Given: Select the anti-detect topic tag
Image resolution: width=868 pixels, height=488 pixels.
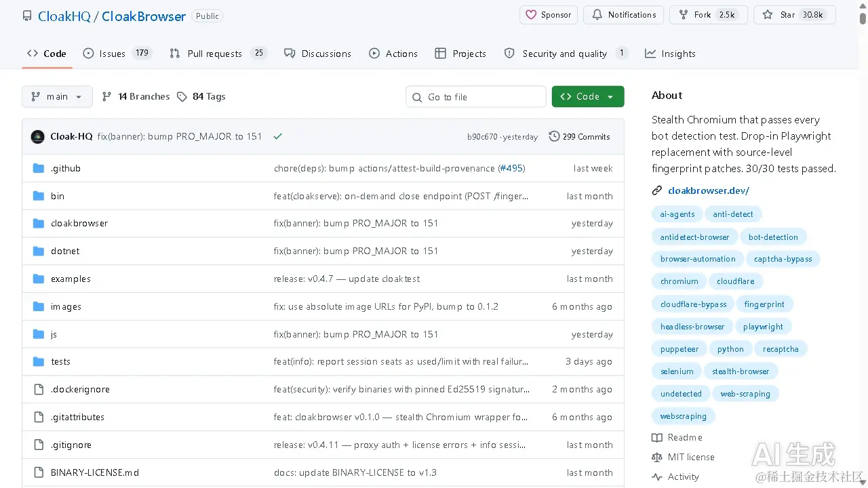Looking at the screenshot, I should pos(733,214).
